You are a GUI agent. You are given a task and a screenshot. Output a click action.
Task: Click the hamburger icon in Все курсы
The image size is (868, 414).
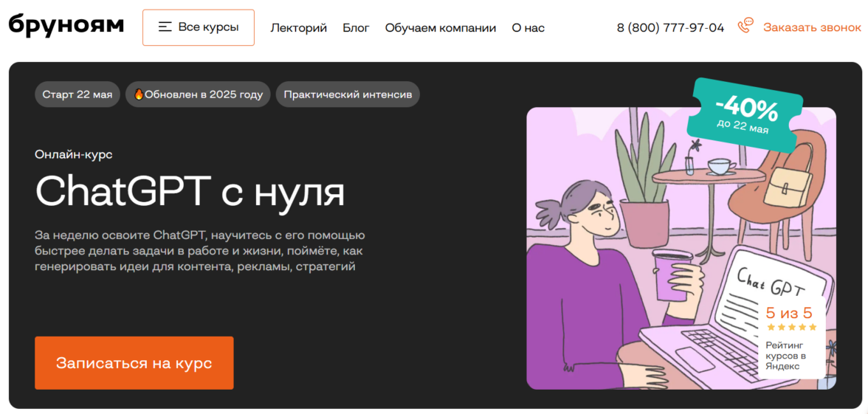coord(165,27)
